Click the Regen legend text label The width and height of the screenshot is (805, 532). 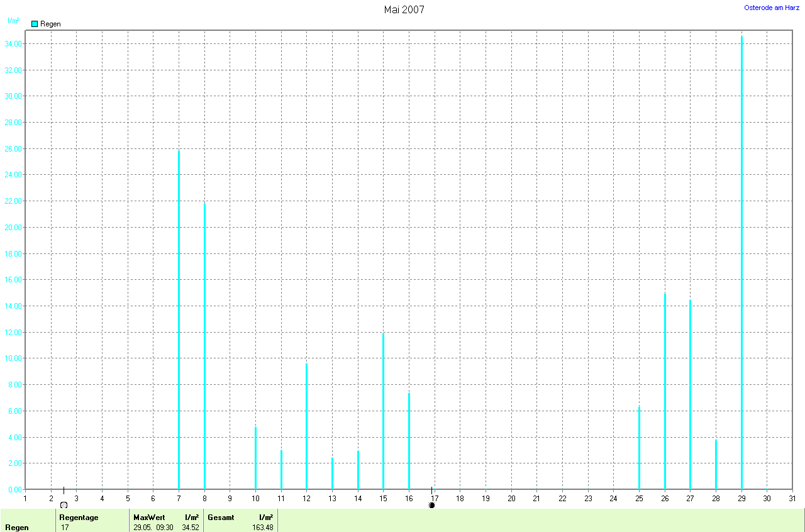click(x=50, y=24)
